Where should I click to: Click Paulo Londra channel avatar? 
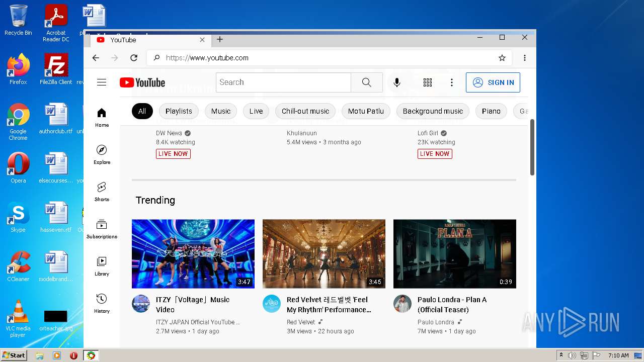pyautogui.click(x=403, y=304)
